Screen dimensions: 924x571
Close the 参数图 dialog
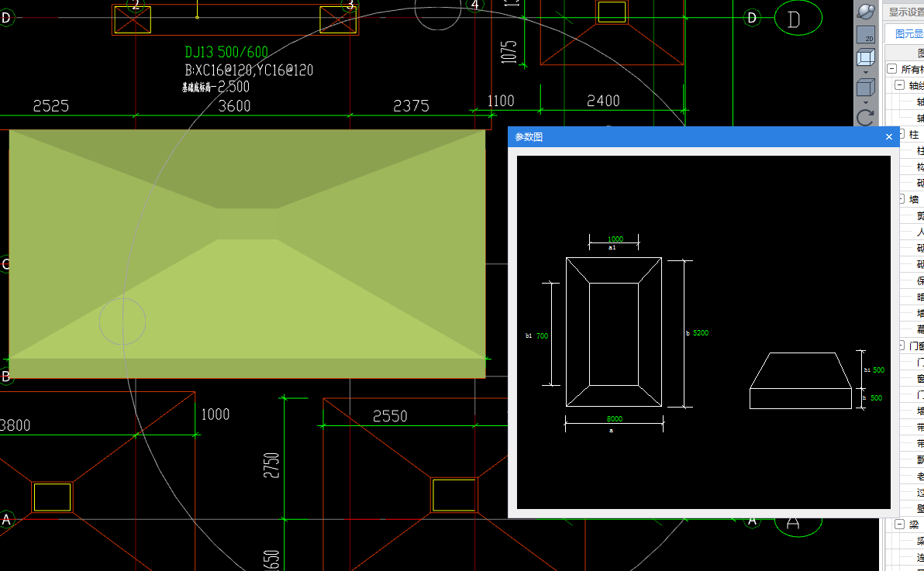(888, 136)
